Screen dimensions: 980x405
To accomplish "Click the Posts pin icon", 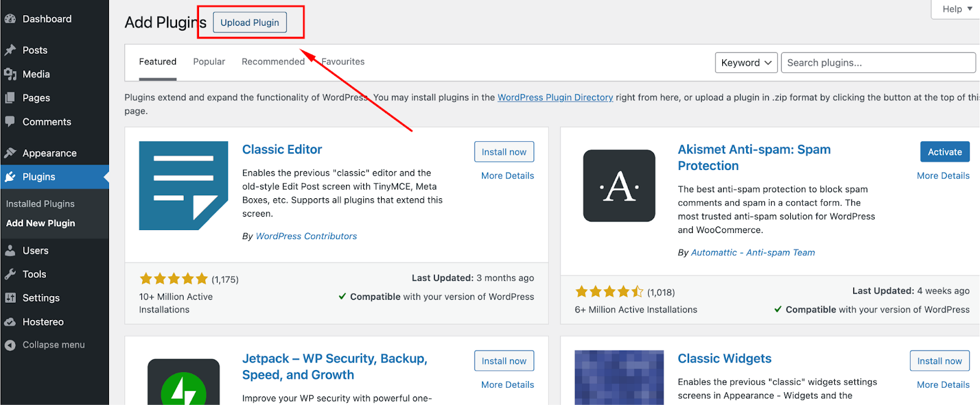I will pyautogui.click(x=10, y=50).
